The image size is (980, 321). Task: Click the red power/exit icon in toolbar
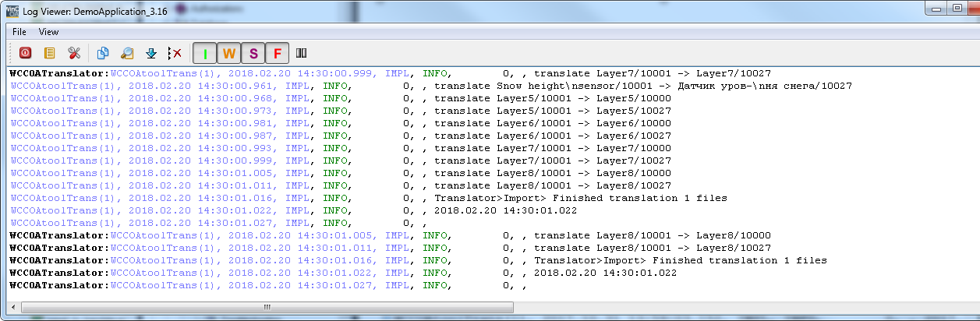(25, 53)
